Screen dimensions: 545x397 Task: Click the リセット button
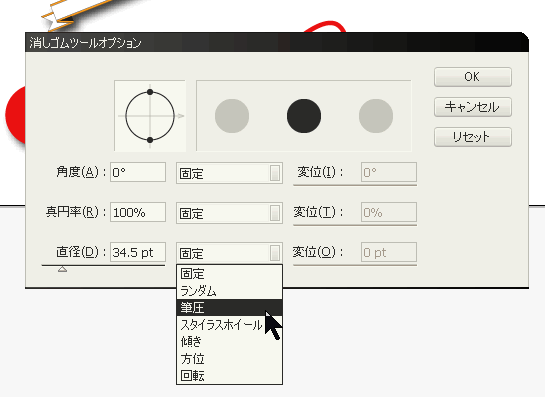[473, 137]
